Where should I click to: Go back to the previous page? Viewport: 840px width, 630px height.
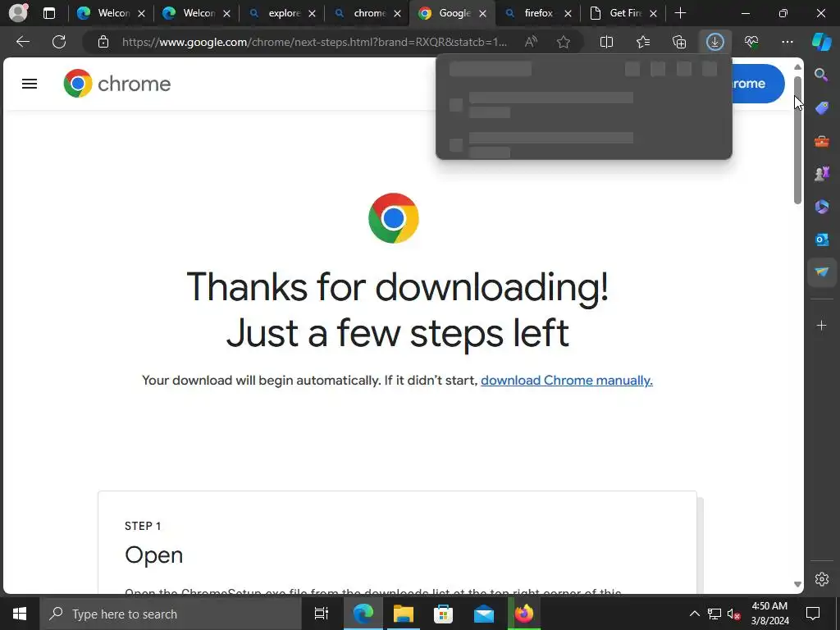pyautogui.click(x=23, y=42)
